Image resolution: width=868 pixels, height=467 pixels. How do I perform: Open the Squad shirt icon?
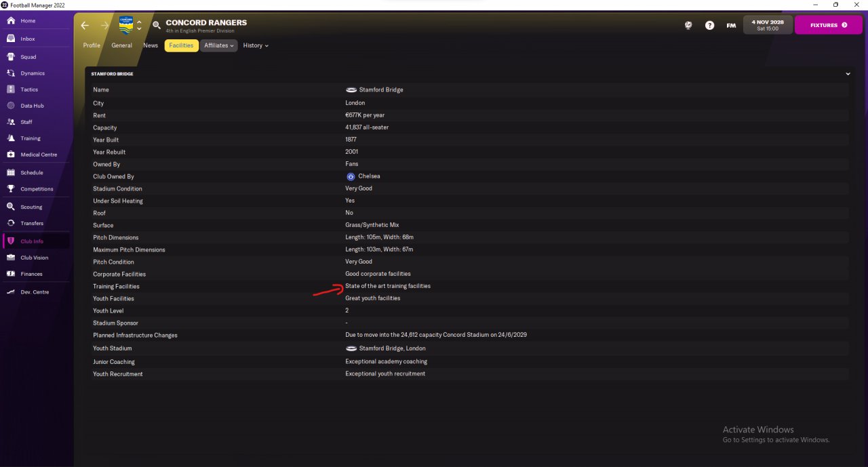[11, 57]
